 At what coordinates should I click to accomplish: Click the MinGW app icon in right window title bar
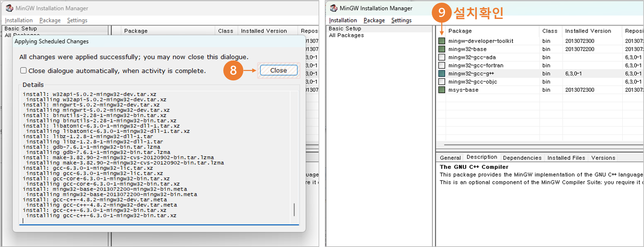[x=334, y=8]
